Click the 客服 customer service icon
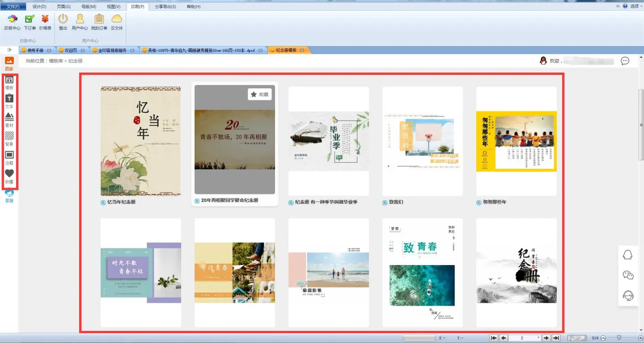 pos(9,196)
